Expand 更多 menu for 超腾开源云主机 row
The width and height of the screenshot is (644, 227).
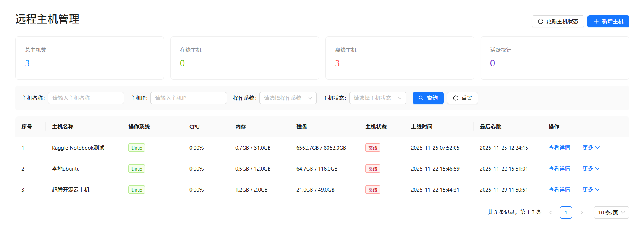coord(591,190)
